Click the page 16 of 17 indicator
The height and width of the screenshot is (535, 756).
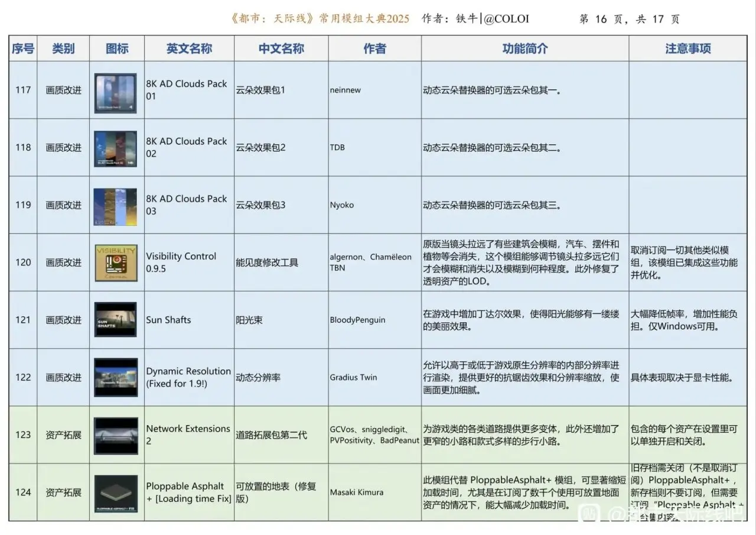[629, 19]
